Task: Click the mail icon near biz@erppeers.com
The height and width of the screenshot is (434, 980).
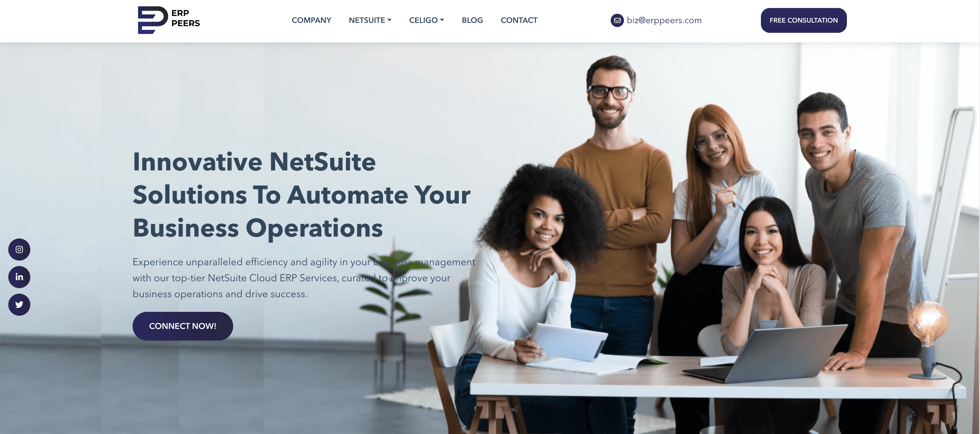Action: [616, 20]
